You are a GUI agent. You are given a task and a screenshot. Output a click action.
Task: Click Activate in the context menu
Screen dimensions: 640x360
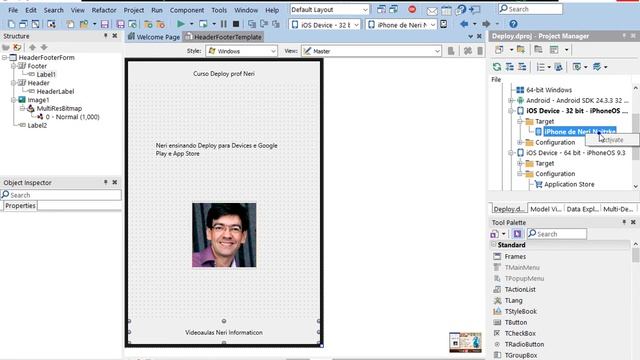click(x=612, y=140)
